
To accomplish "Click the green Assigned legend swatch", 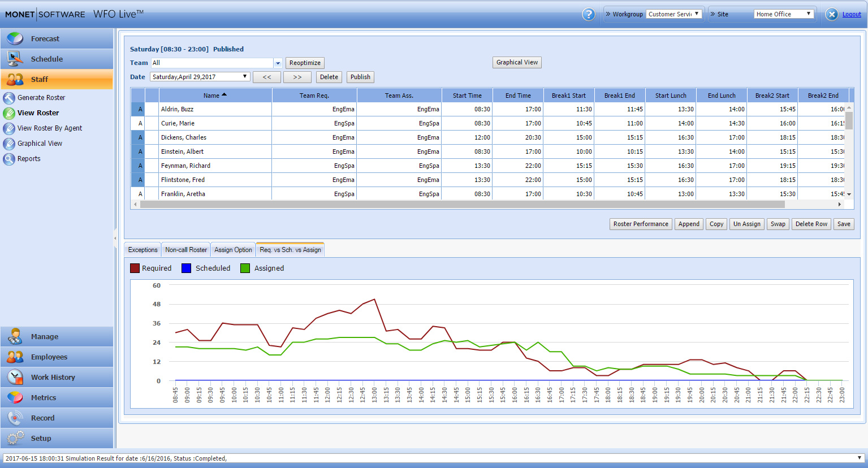I will 245,268.
